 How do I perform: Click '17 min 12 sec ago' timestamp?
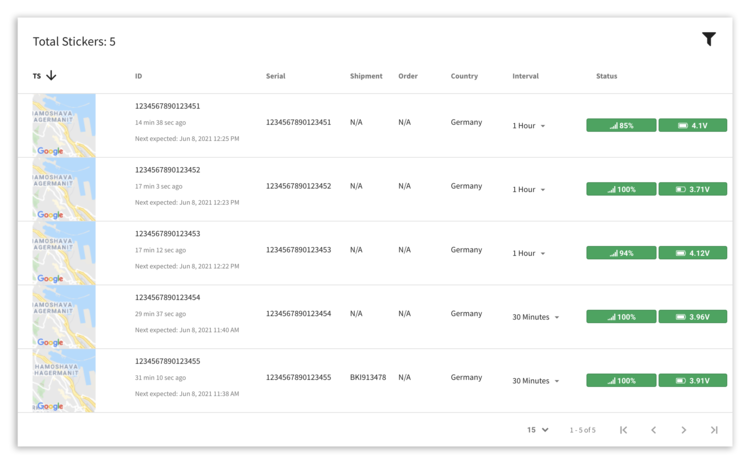160,250
